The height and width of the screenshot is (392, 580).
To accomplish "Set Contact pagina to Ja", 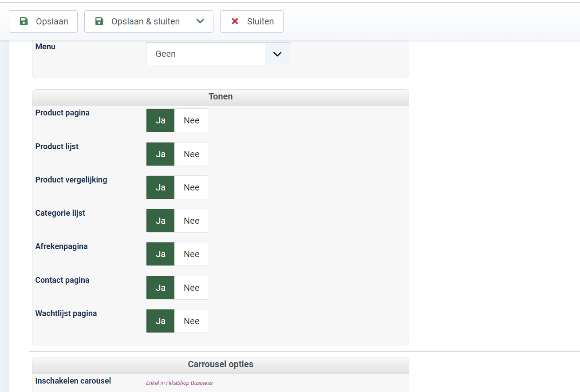I will click(161, 288).
